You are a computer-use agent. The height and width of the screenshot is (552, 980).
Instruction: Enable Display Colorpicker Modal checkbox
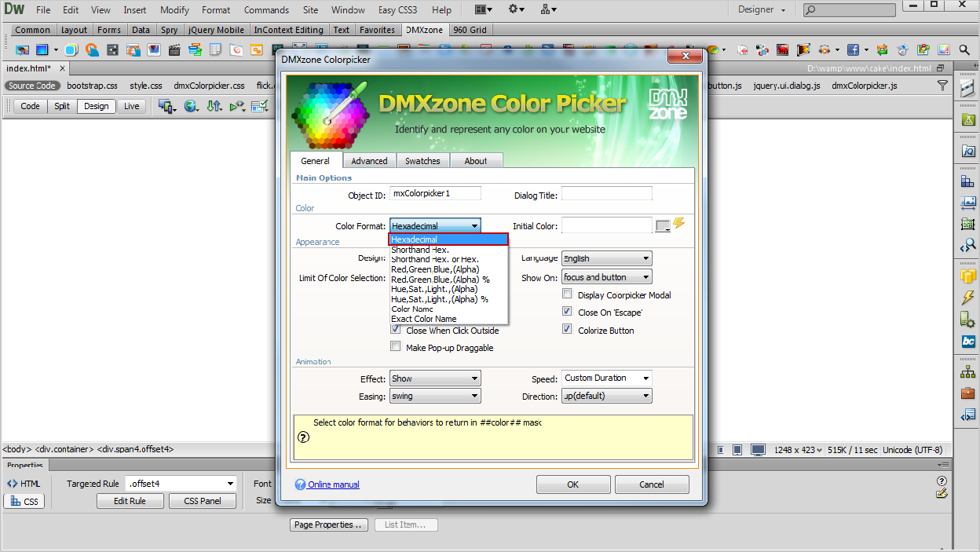click(x=567, y=294)
